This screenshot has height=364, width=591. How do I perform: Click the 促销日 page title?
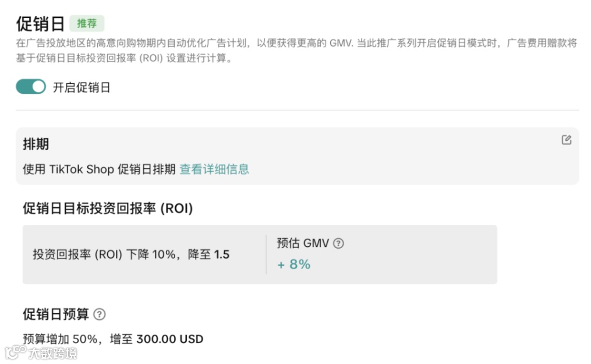coord(40,24)
